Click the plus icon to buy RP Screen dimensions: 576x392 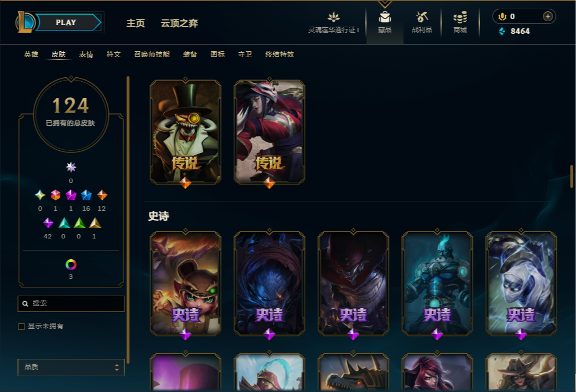point(547,16)
